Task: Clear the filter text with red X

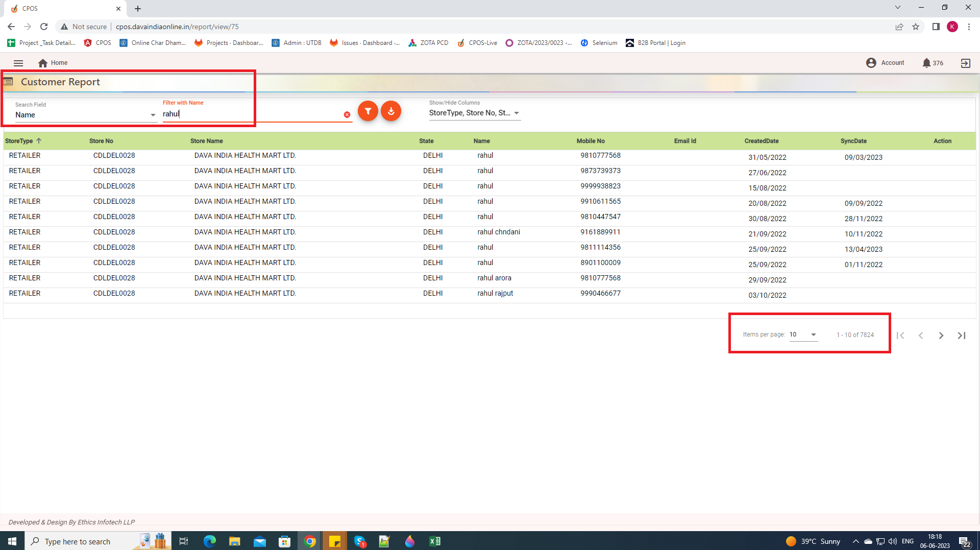Action: pos(347,115)
